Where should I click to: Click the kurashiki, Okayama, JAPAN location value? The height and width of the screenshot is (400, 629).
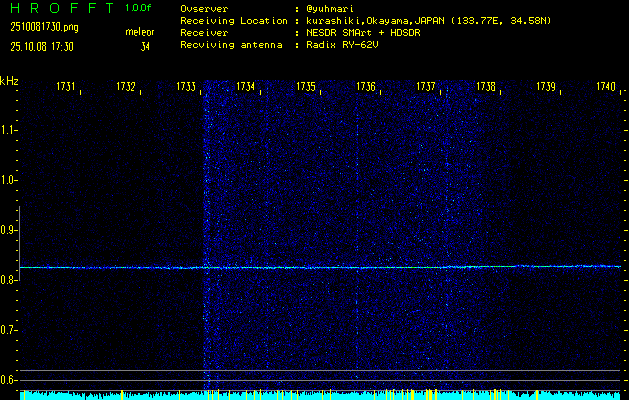[428, 21]
